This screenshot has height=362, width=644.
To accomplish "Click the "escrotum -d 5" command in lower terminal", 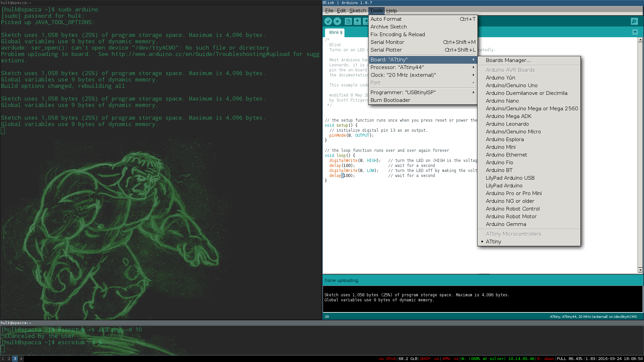I will (x=79, y=342).
